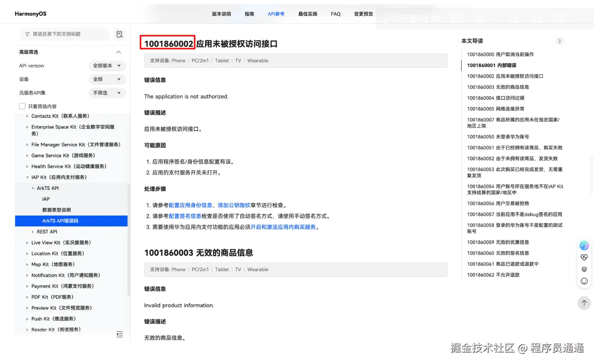This screenshot has height=364, width=594.
Task: Open the floating AI assistant icon
Action: 584,246
